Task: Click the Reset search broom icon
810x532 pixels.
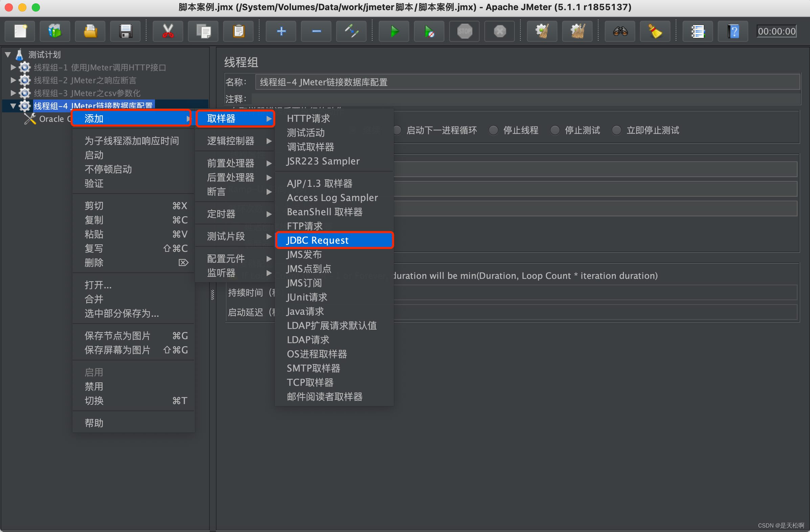Action: point(655,31)
